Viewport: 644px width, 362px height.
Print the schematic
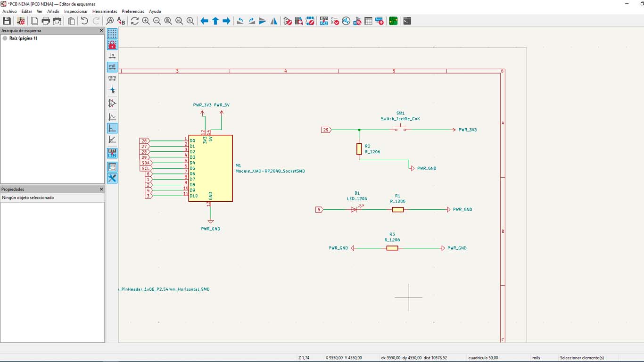46,21
